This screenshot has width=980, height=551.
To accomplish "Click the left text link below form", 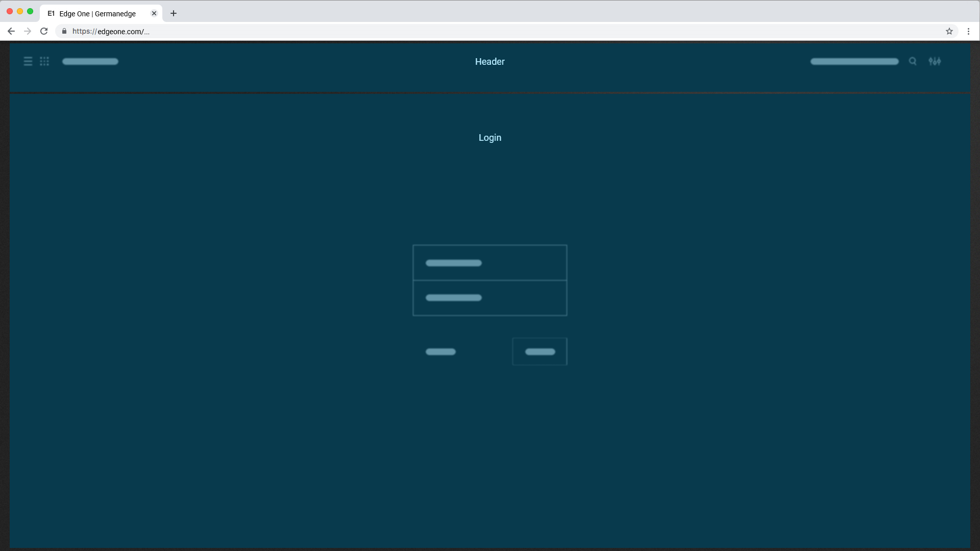I will pyautogui.click(x=440, y=352).
